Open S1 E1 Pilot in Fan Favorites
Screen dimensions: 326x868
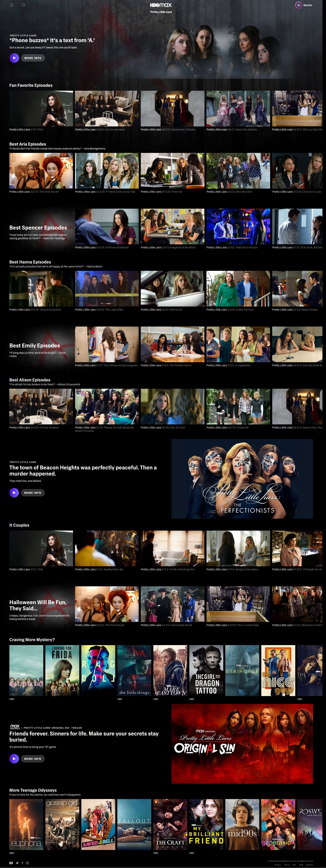tap(41, 109)
